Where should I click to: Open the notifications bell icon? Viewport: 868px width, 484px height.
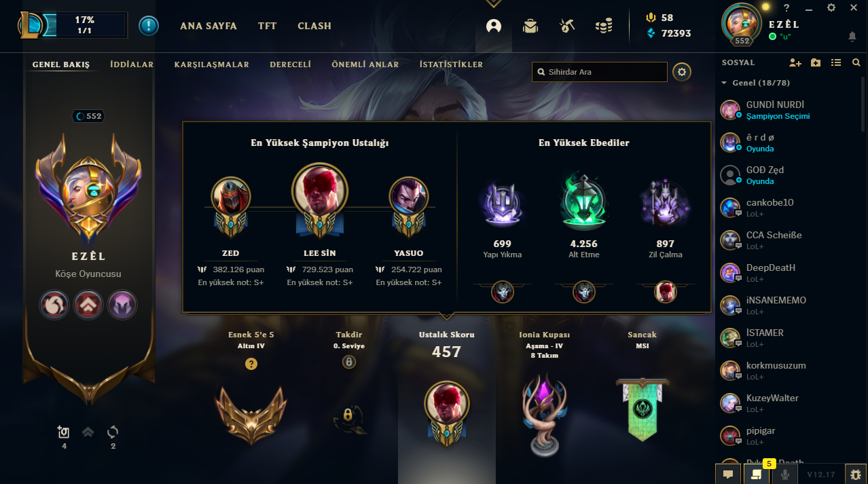tap(852, 36)
